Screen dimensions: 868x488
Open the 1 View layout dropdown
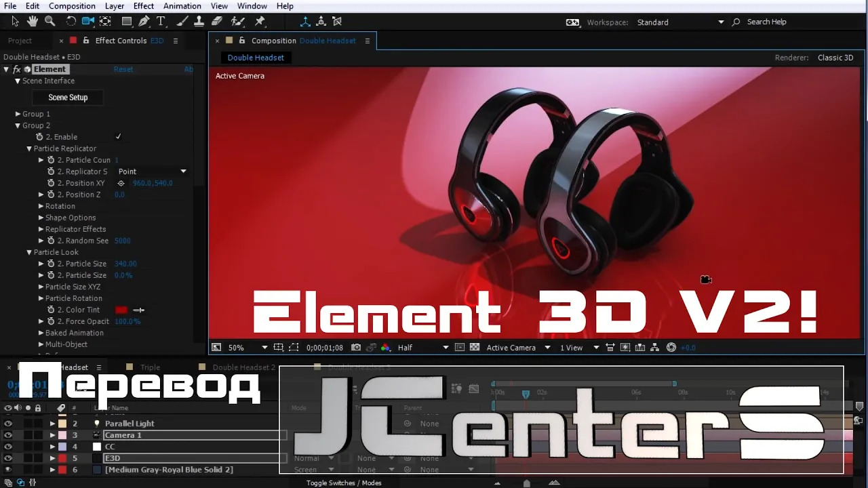pyautogui.click(x=579, y=348)
